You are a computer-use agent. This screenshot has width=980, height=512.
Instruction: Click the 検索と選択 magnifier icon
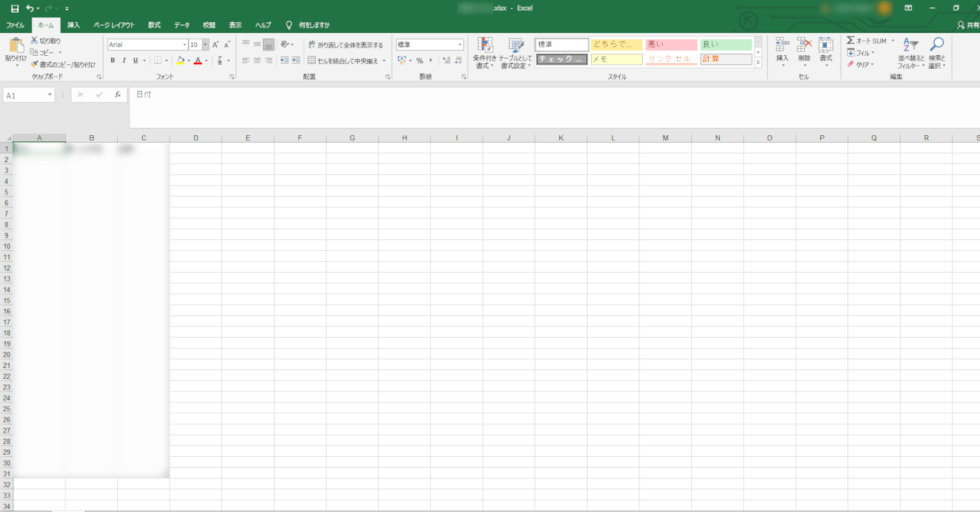tap(936, 45)
